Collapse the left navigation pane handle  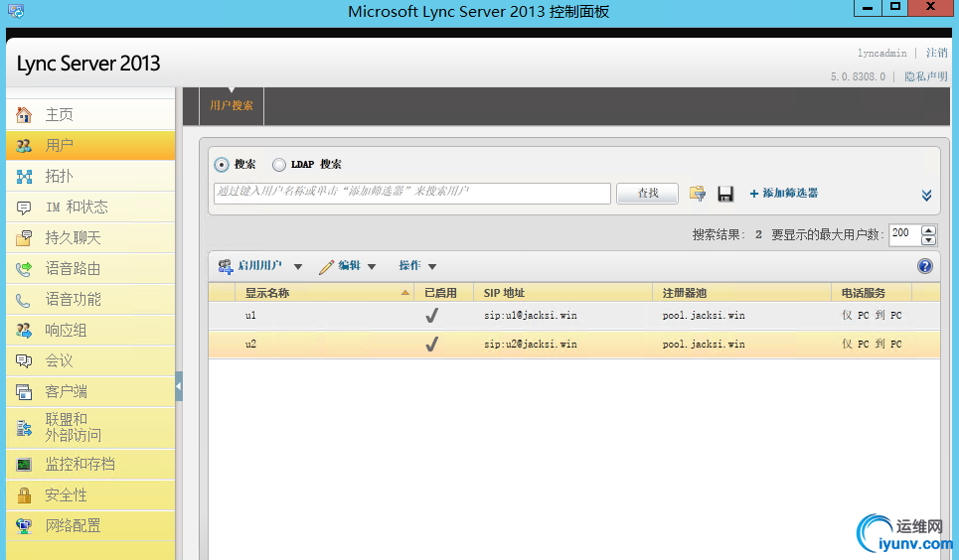pos(179,386)
